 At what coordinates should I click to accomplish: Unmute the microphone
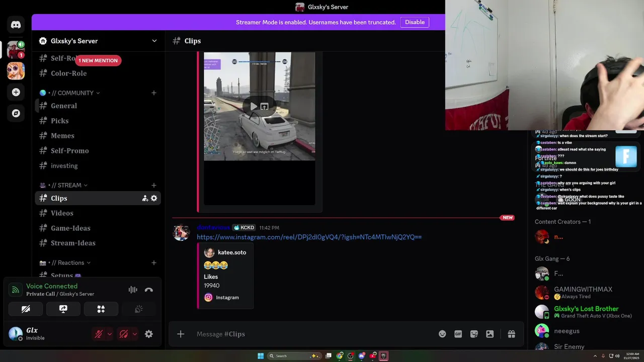click(x=99, y=334)
